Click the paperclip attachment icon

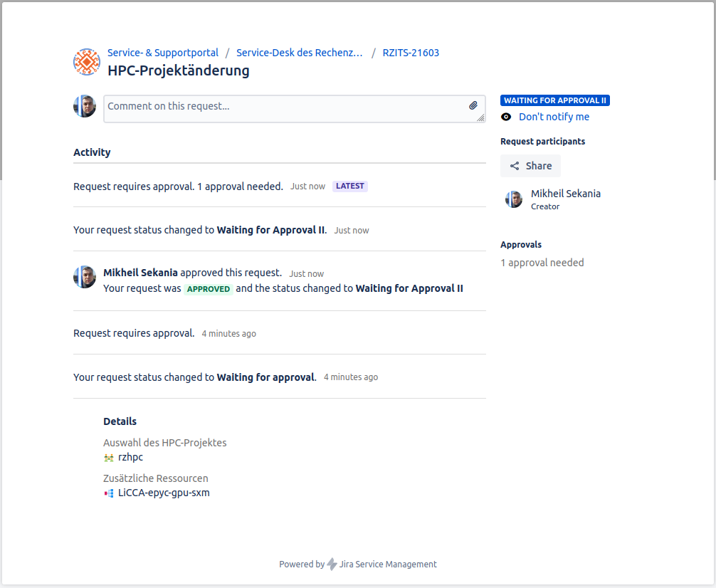[473, 105]
